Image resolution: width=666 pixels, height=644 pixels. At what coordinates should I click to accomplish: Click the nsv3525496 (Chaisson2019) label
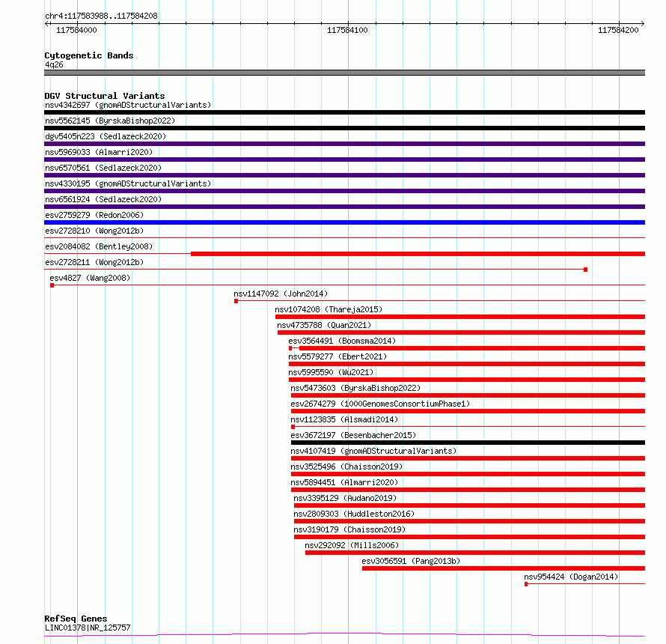tap(346, 467)
